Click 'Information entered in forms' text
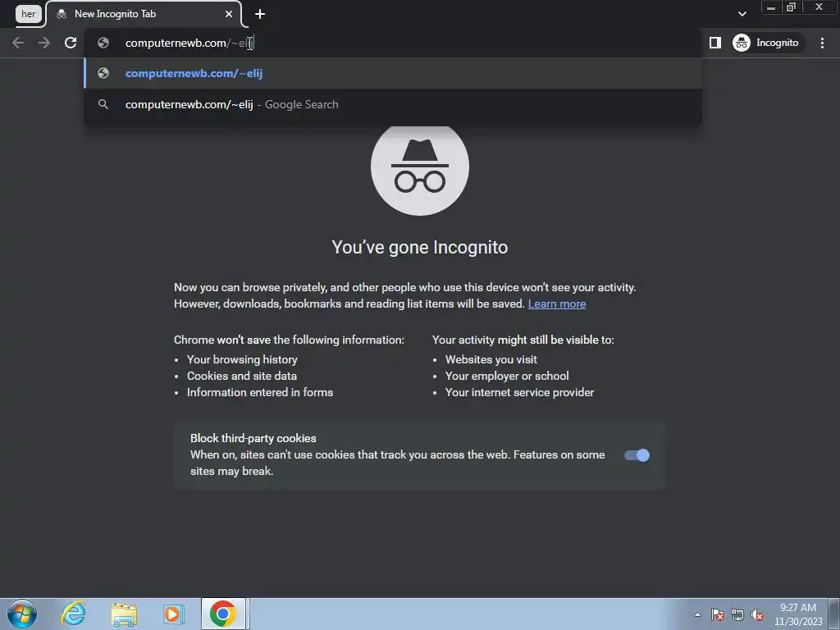 pos(260,393)
